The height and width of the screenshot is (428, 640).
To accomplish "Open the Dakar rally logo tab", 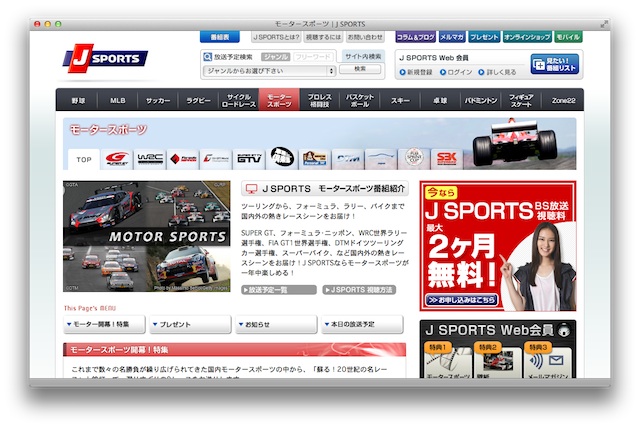I will (x=315, y=159).
